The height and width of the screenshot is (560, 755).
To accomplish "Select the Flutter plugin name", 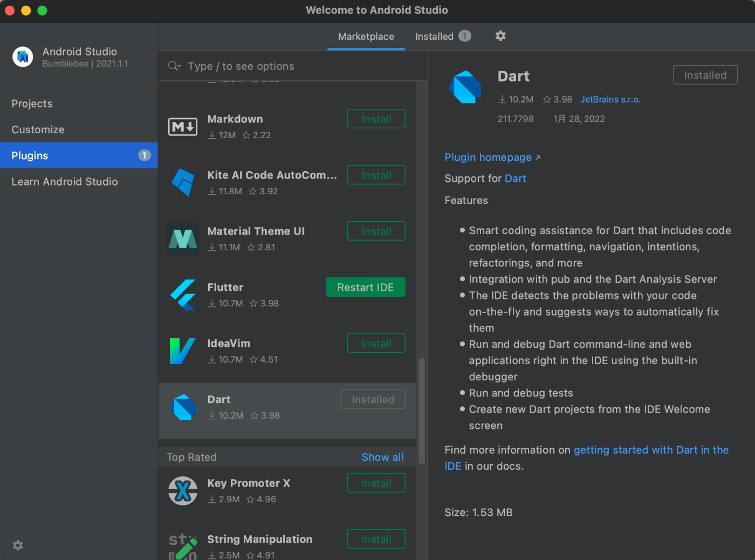I will (225, 287).
